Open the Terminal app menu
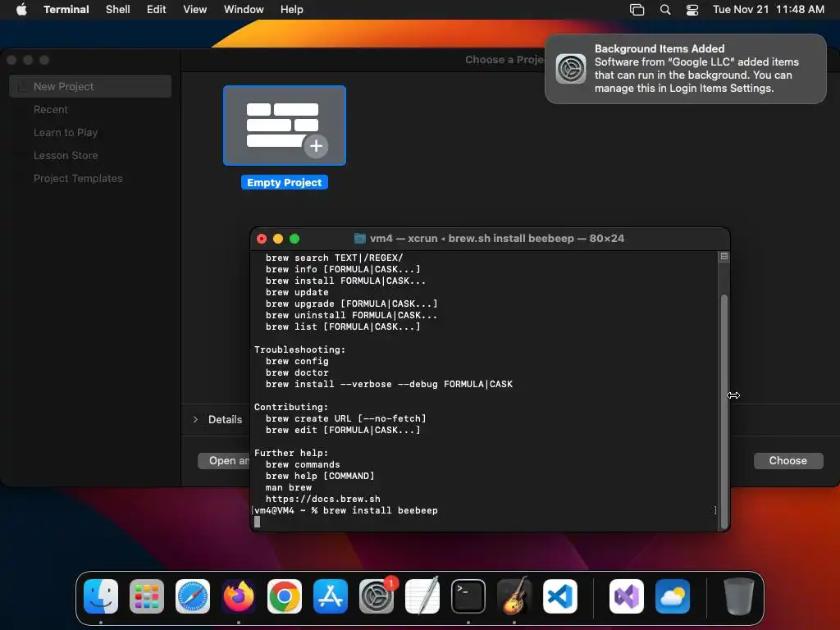 (66, 9)
